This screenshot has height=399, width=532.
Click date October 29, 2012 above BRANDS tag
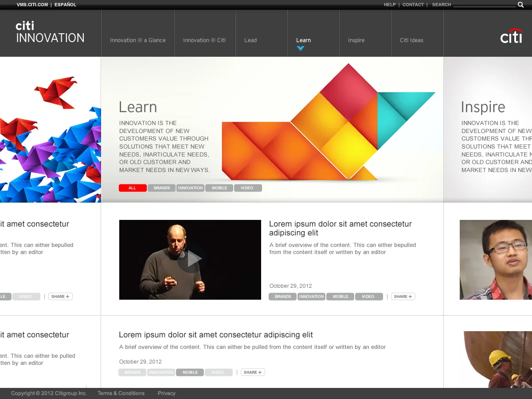point(291,286)
